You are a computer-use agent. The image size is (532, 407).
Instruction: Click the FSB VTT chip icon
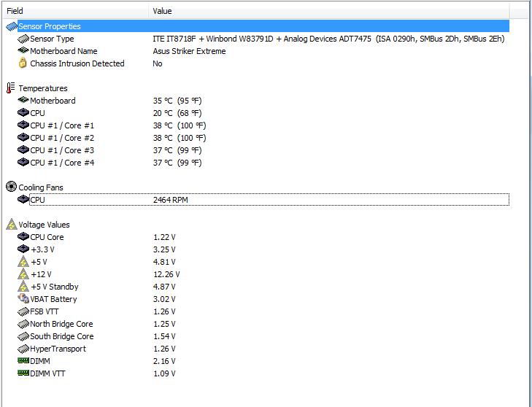pos(23,311)
